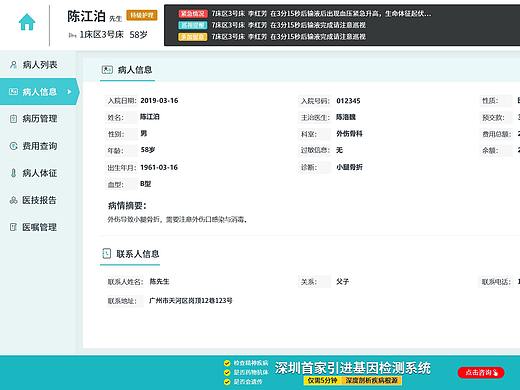This screenshot has width=520, height=390.
Task: Click the ID card icon in highlighted 病人信息
Action: click(x=13, y=92)
